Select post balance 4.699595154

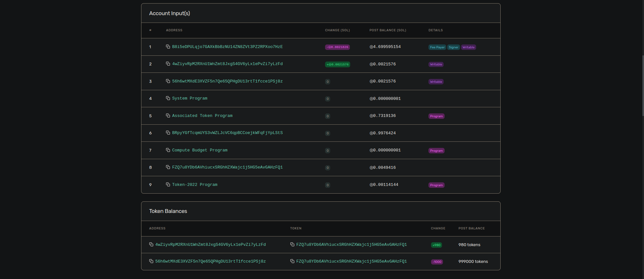click(x=385, y=47)
